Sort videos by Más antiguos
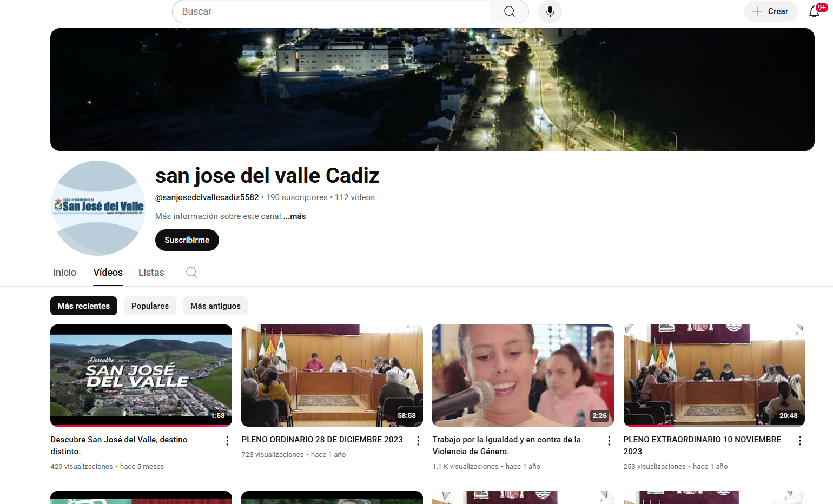 tap(215, 306)
